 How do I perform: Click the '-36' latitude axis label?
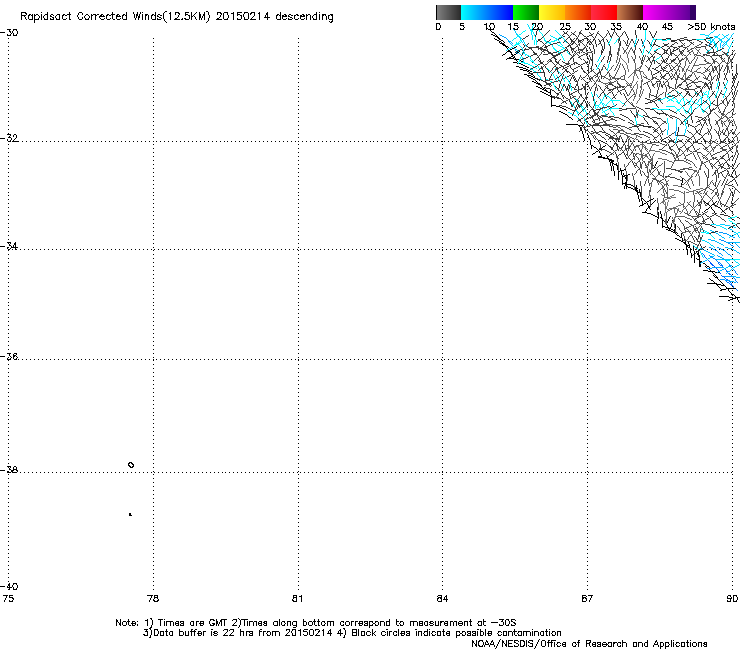(x=9, y=356)
